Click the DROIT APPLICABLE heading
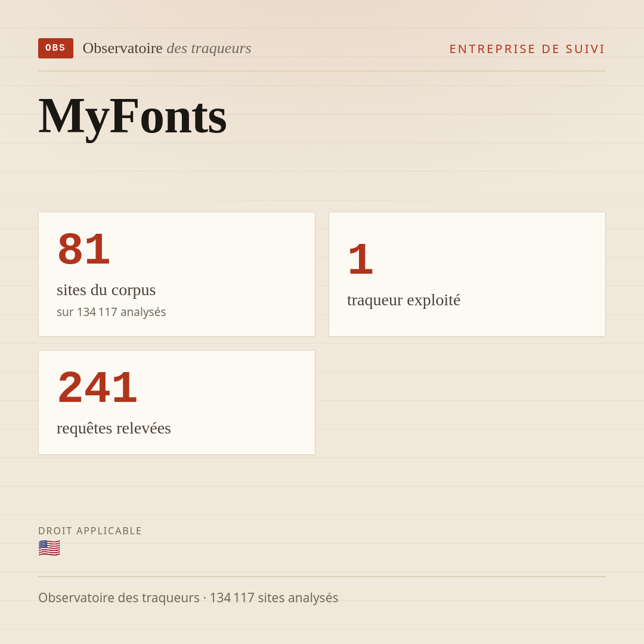This screenshot has height=644, width=644. 90,531
